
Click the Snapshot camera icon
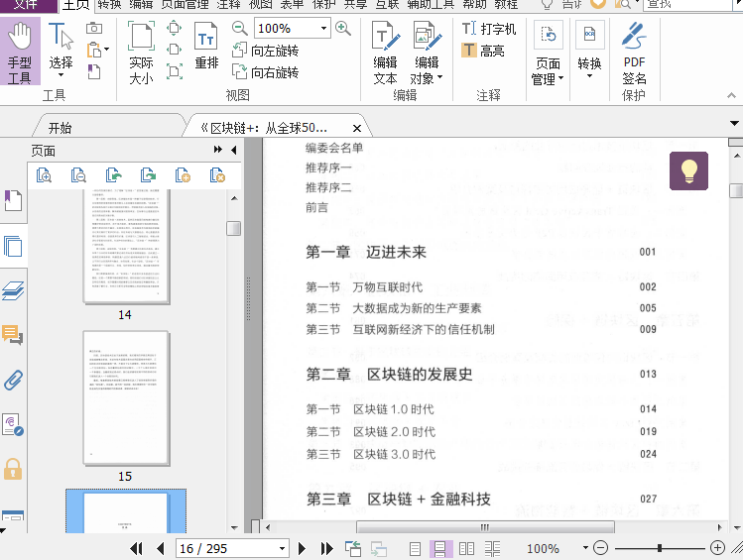click(x=94, y=29)
